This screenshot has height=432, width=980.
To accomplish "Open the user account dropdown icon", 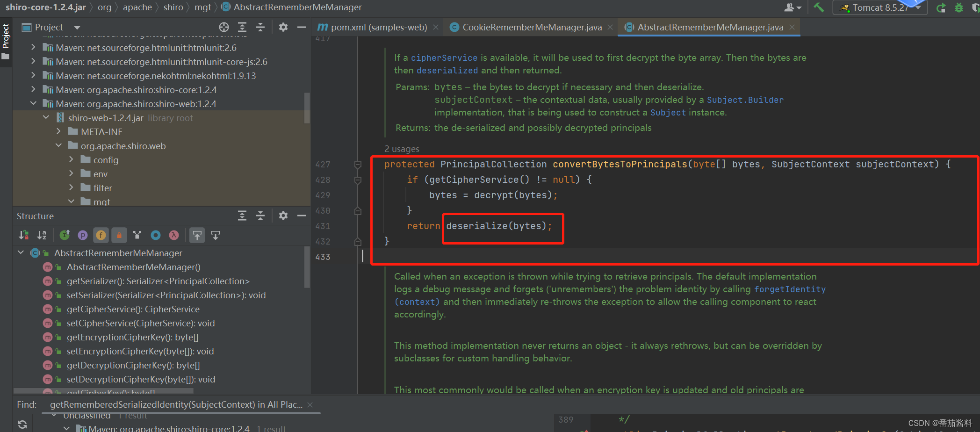I will [x=792, y=7].
